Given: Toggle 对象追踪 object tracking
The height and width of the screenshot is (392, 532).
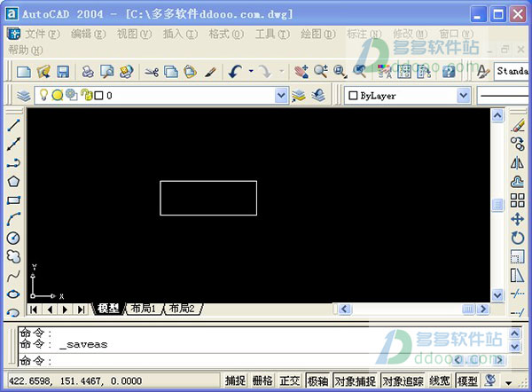Looking at the screenshot, I should pos(403,380).
